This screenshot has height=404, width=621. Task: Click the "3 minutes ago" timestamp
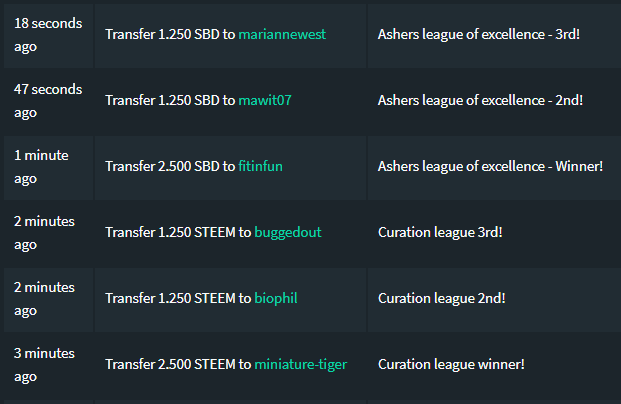(x=44, y=364)
